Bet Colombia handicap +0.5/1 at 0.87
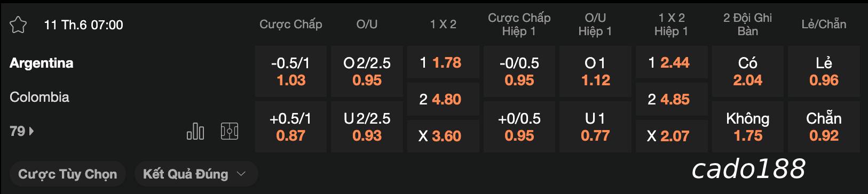Image resolution: width=868 pixels, height=194 pixels. [x=291, y=127]
